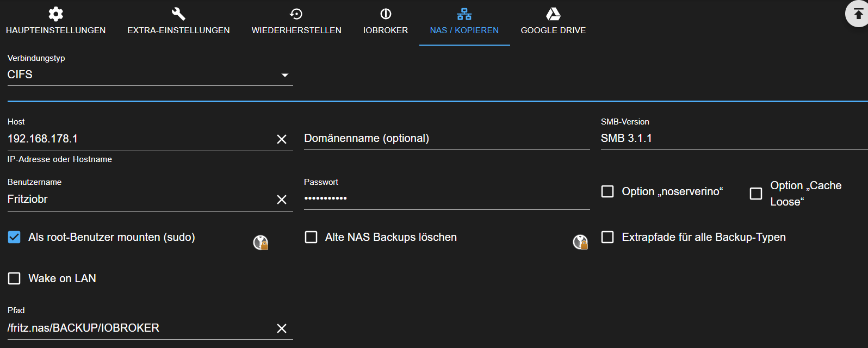Click the Domänenname (optional) field
The image size is (868, 348).
[447, 138]
